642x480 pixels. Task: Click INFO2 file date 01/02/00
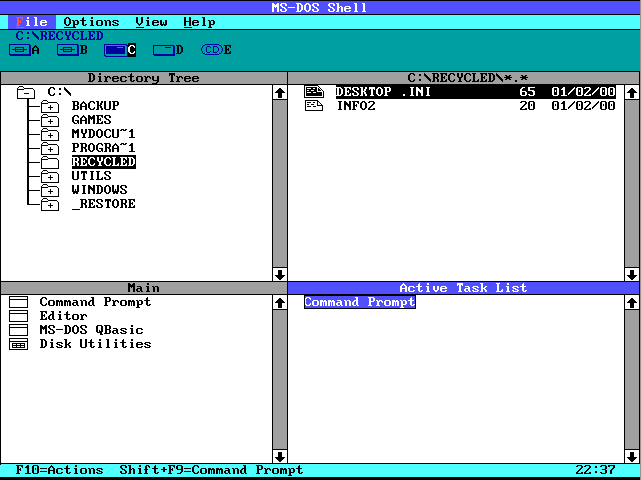pos(583,106)
